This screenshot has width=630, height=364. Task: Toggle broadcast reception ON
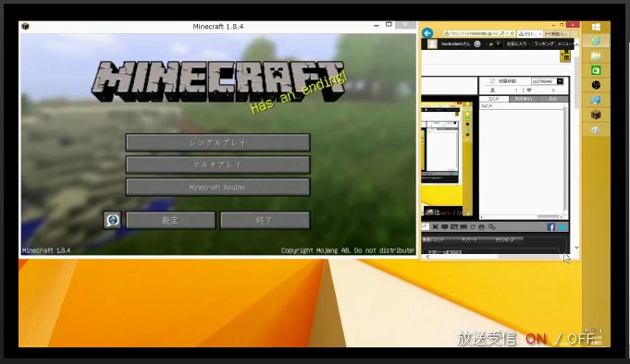click(536, 339)
